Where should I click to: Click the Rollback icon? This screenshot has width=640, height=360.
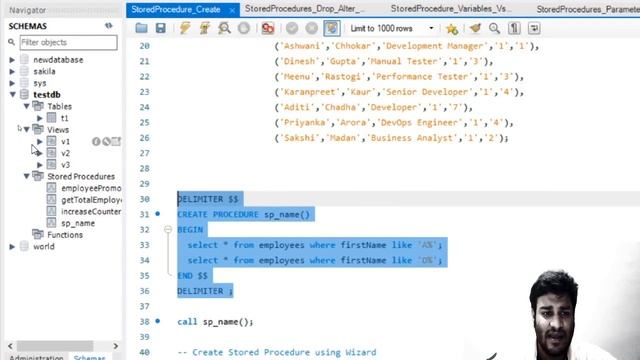(x=311, y=28)
